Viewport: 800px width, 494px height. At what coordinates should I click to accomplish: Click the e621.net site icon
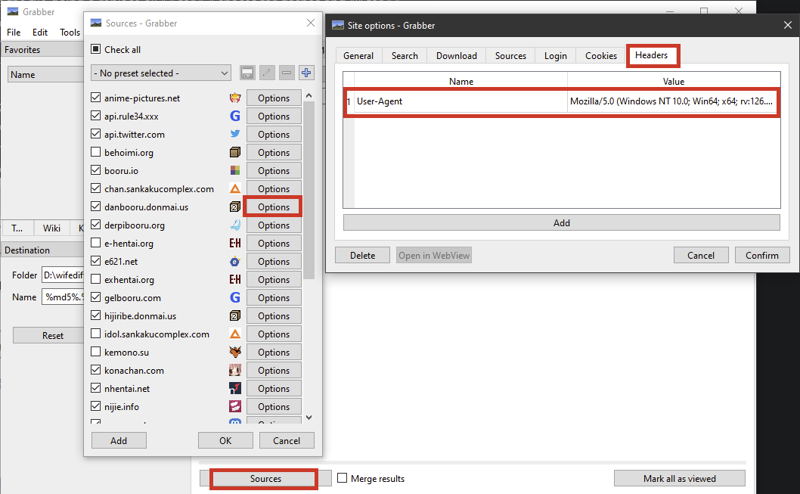(235, 261)
